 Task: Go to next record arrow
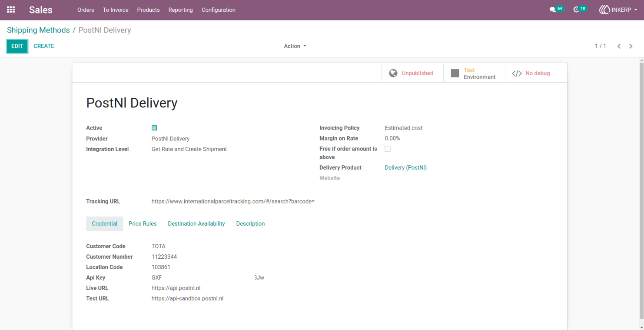(631, 46)
